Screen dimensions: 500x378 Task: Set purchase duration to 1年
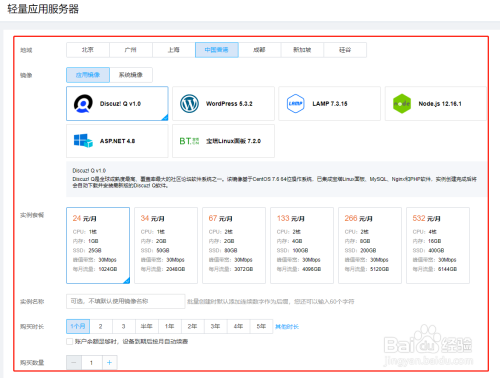pyautogui.click(x=170, y=326)
